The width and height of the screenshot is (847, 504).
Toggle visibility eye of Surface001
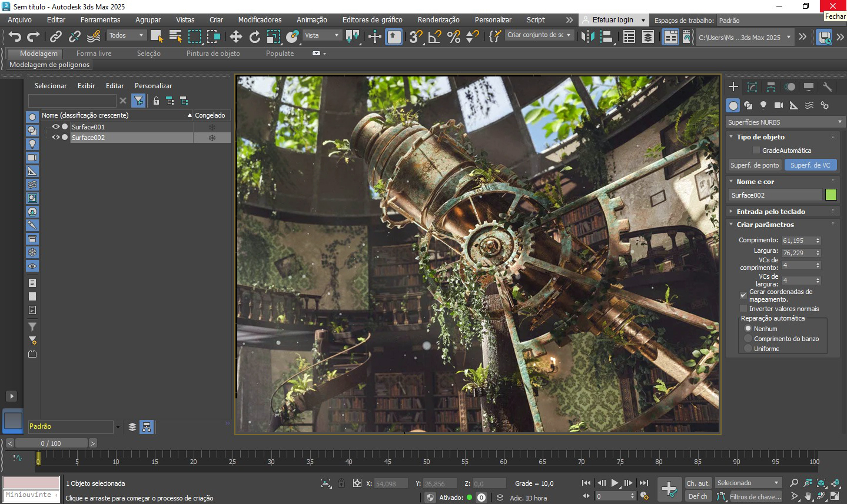(55, 126)
